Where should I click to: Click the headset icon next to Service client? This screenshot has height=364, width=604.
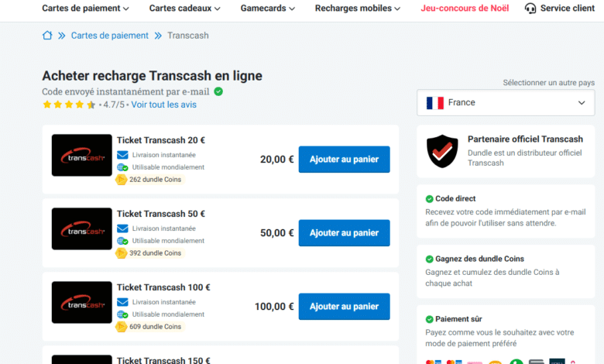point(530,9)
